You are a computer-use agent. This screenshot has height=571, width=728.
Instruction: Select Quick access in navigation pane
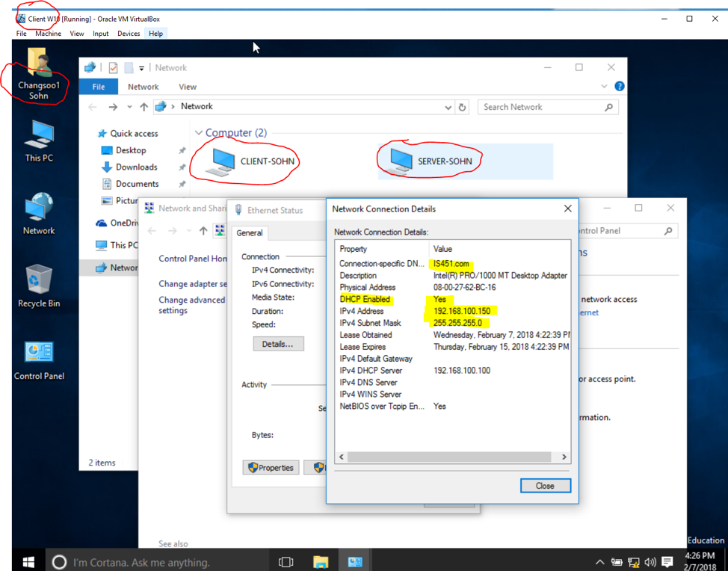coord(128,134)
